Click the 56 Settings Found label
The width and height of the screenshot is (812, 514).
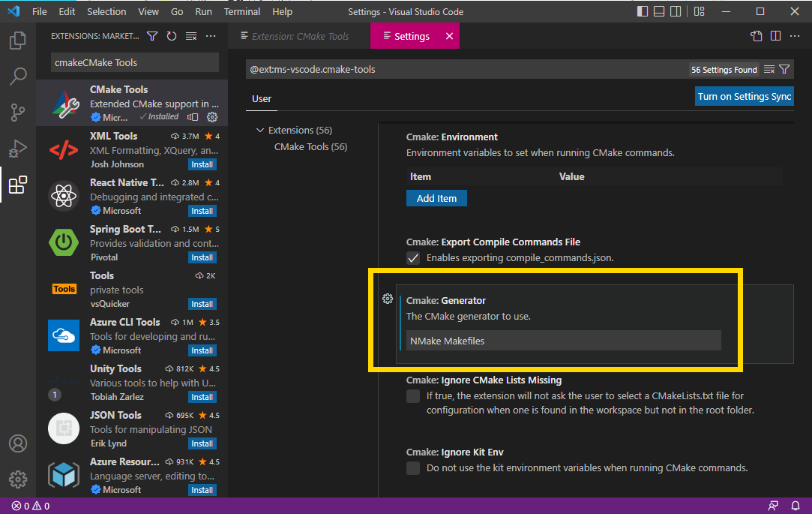tap(724, 70)
